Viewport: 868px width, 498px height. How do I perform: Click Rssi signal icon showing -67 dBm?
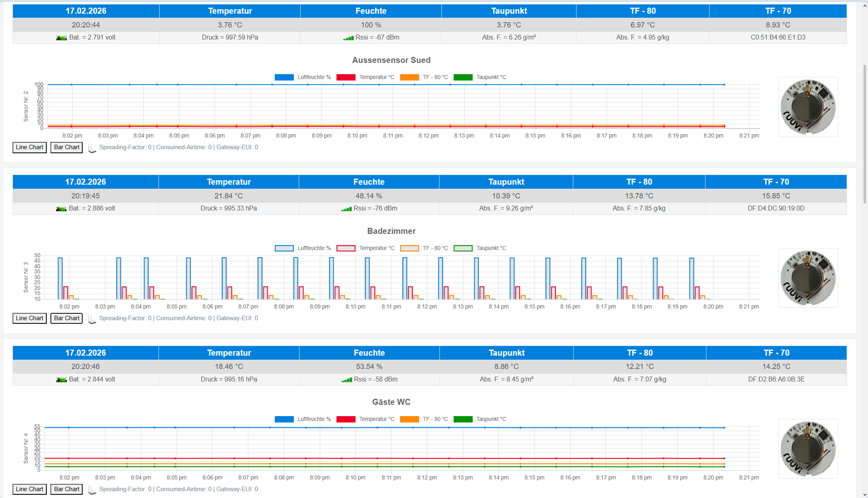tap(348, 38)
